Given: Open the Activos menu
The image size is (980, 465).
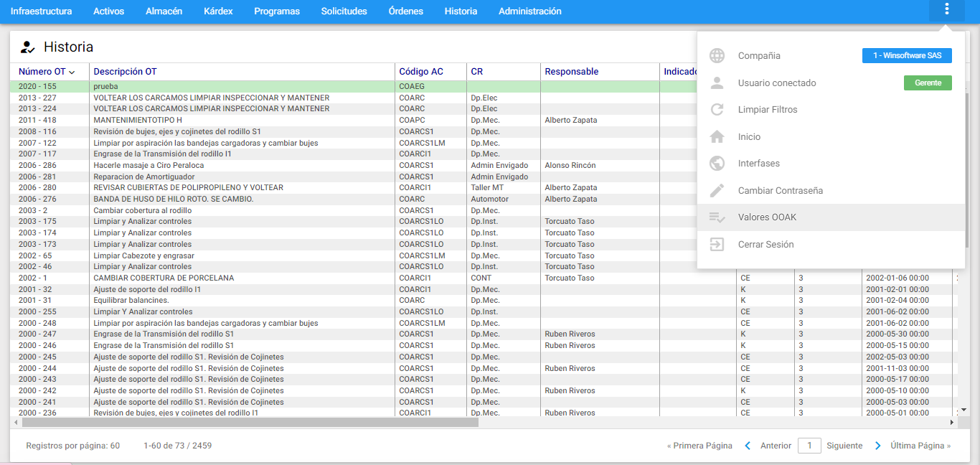Looking at the screenshot, I should [x=109, y=11].
